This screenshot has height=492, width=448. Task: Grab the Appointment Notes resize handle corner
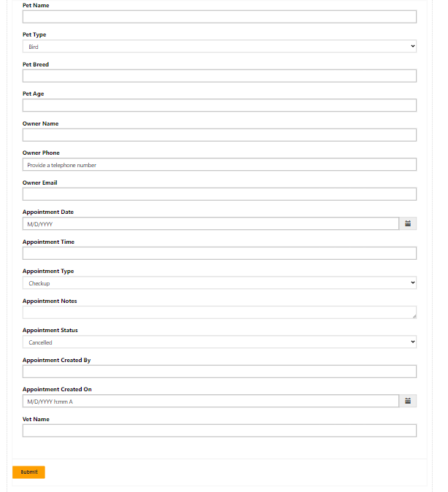tap(414, 317)
